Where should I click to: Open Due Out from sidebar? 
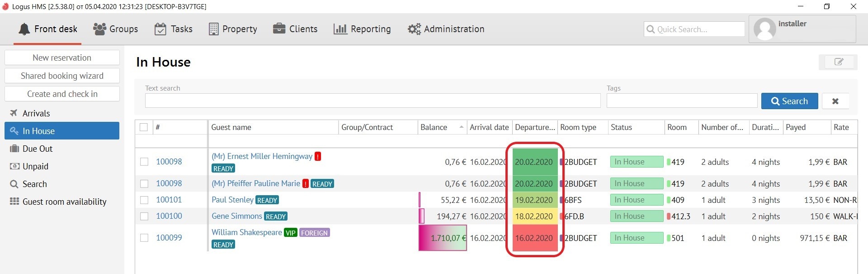point(38,149)
